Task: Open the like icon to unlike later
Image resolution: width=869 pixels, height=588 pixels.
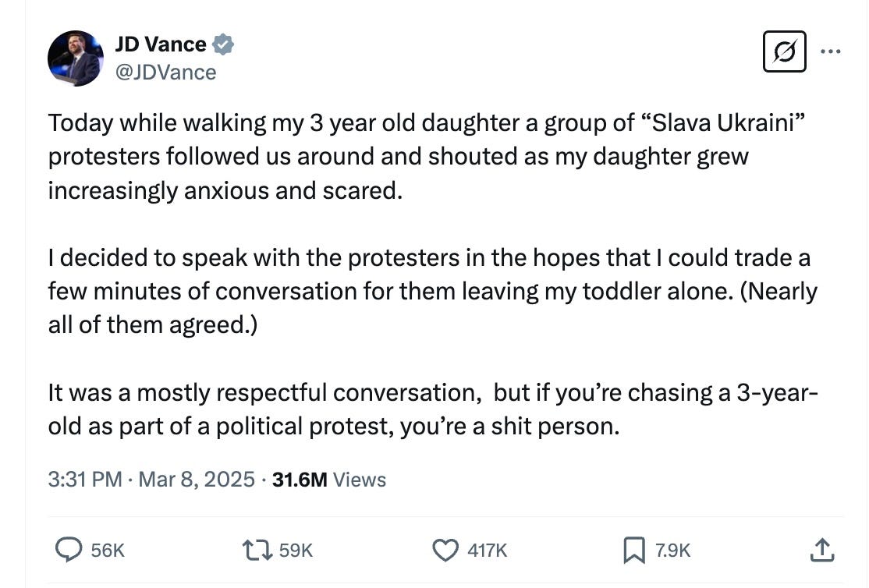Action: (445, 550)
